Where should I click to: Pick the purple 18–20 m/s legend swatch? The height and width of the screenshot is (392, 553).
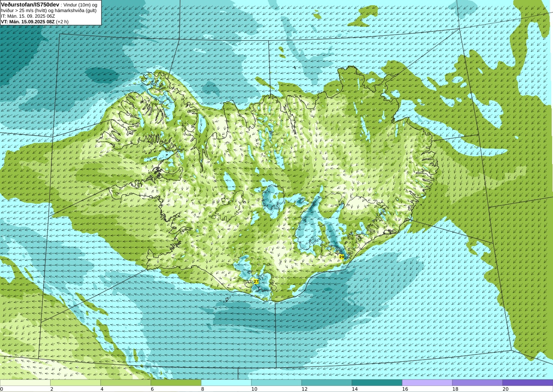(477, 383)
